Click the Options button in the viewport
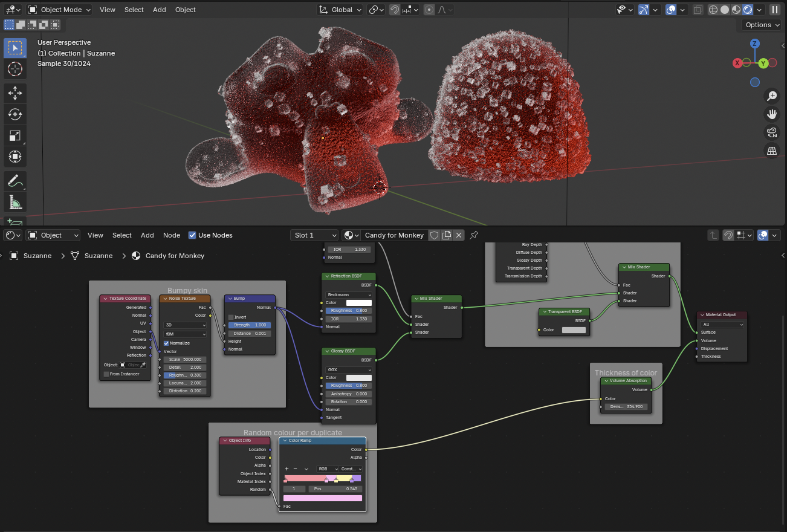This screenshot has width=787, height=532. coord(762,25)
